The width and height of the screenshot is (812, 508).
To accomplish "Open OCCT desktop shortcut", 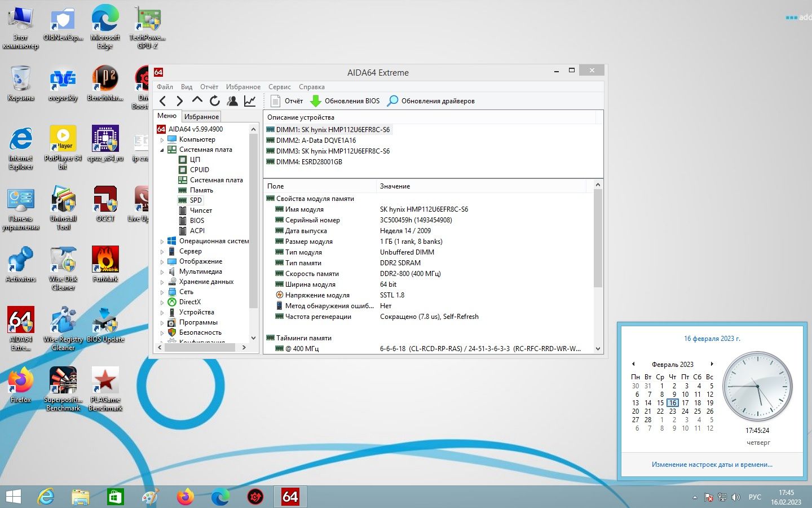I will (105, 204).
